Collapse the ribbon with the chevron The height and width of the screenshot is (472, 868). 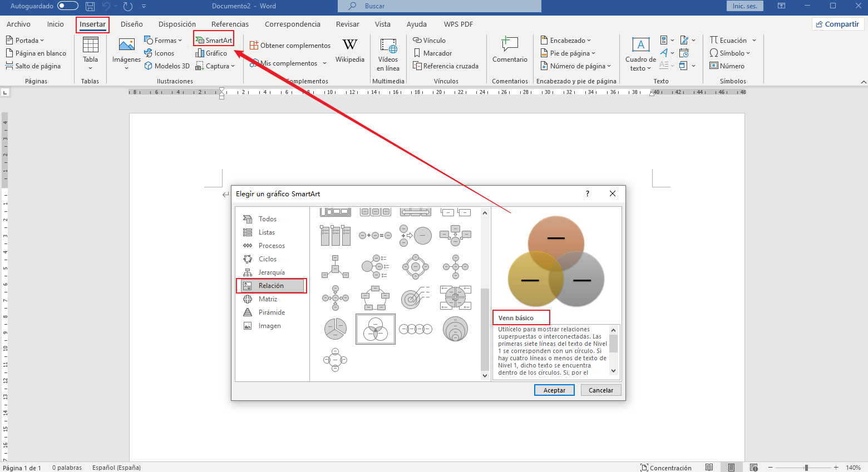point(864,82)
